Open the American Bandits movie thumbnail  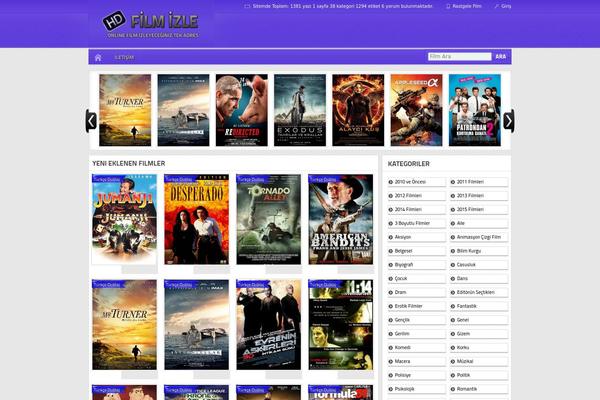(x=341, y=219)
